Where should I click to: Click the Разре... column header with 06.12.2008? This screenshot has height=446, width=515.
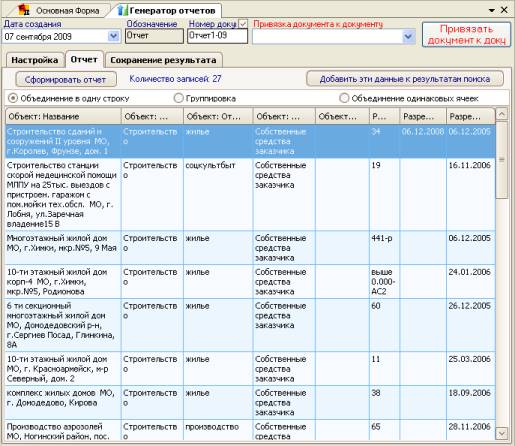(423, 116)
